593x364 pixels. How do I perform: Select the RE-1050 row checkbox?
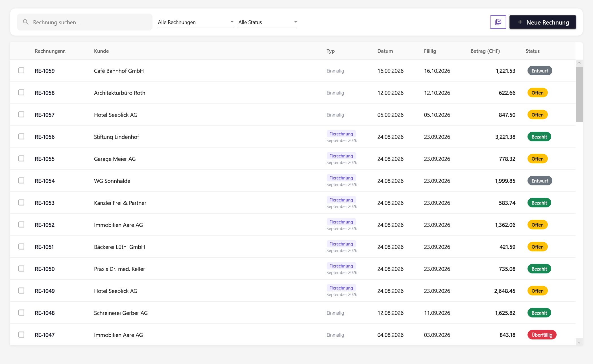coord(21,269)
